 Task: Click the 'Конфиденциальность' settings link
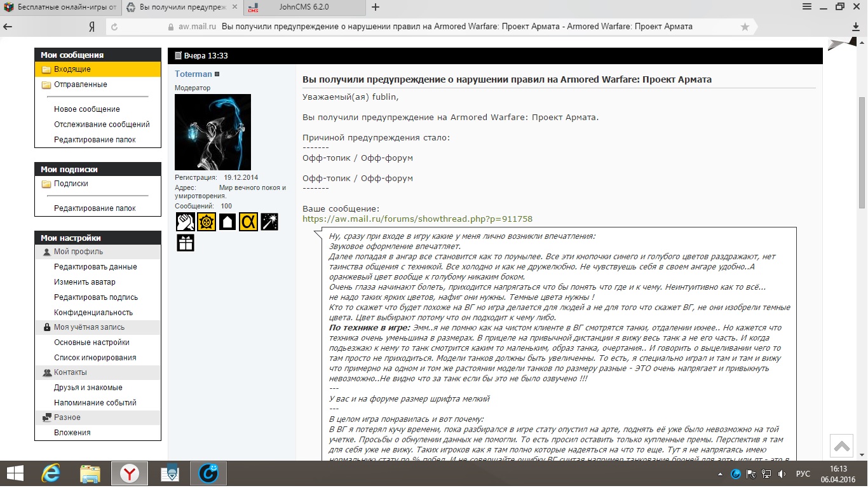93,313
